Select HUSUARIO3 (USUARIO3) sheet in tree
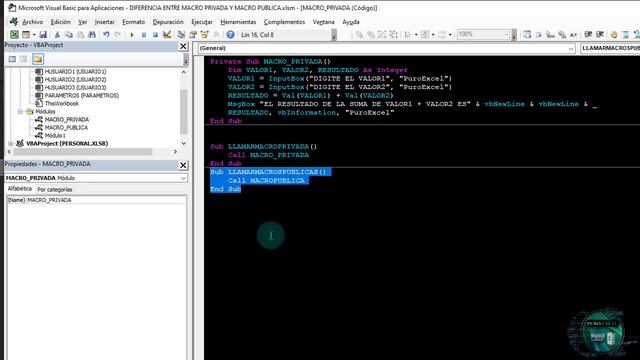Viewport: 640px width, 360px height. click(75, 87)
